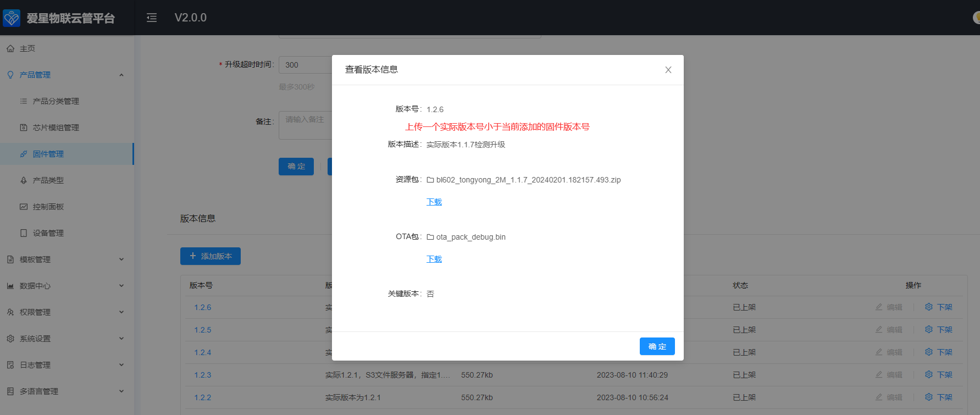Open version 1.2.5 link in table
This screenshot has height=415, width=980.
[203, 330]
